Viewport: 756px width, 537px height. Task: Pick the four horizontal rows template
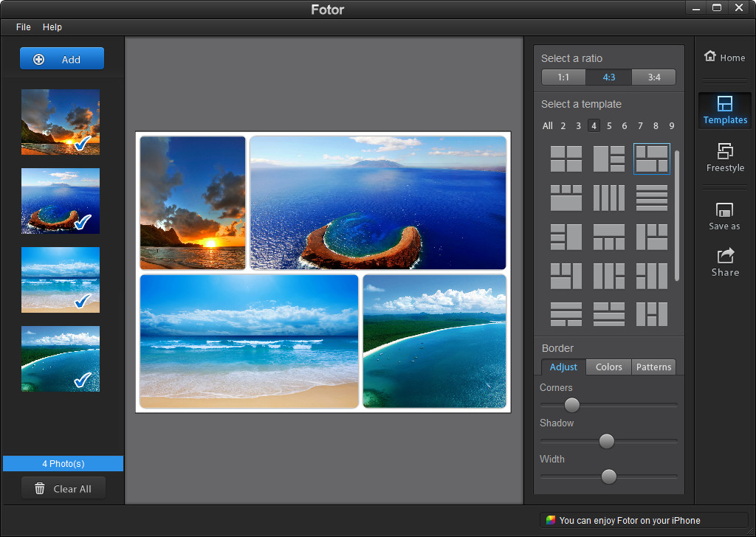(x=652, y=198)
